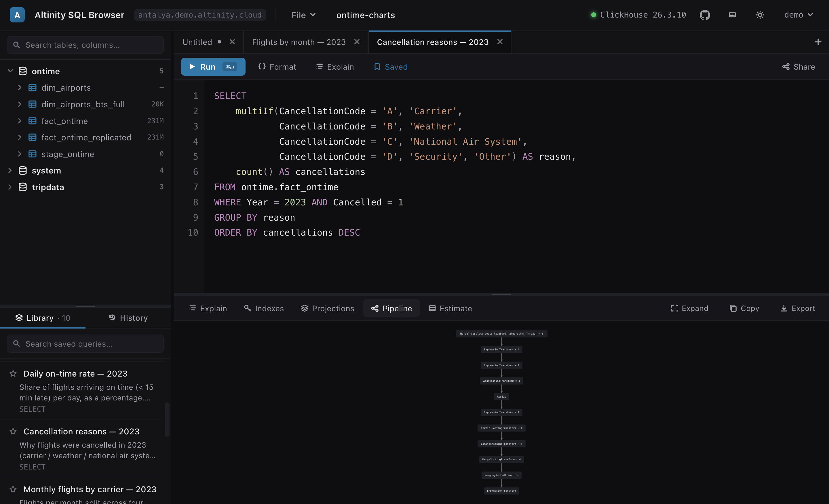829x504 pixels.
Task: Export the pipeline output
Action: coord(797,308)
